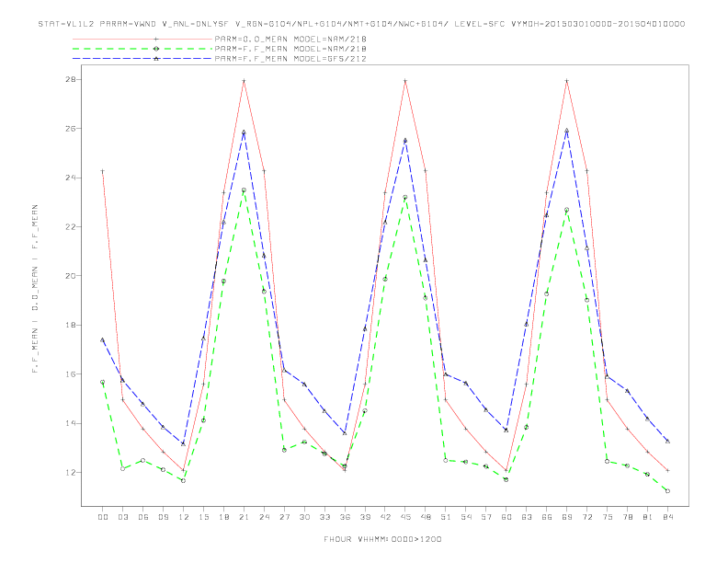This screenshot has width=728, height=563.
Task: Click y-axis tick label 20
Action: (x=71, y=276)
